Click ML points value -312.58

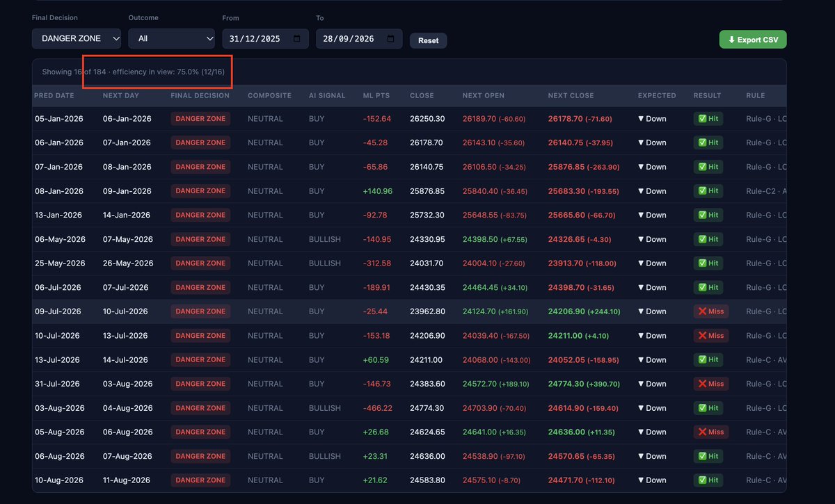377,263
